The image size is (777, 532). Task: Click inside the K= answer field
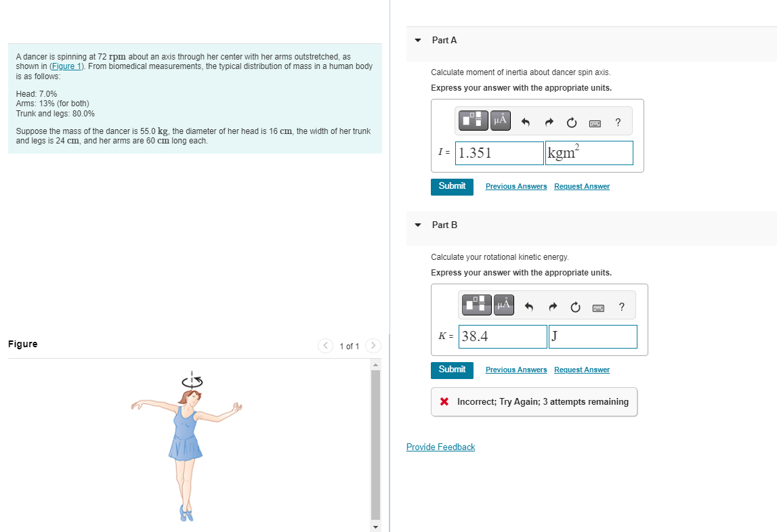(502, 336)
